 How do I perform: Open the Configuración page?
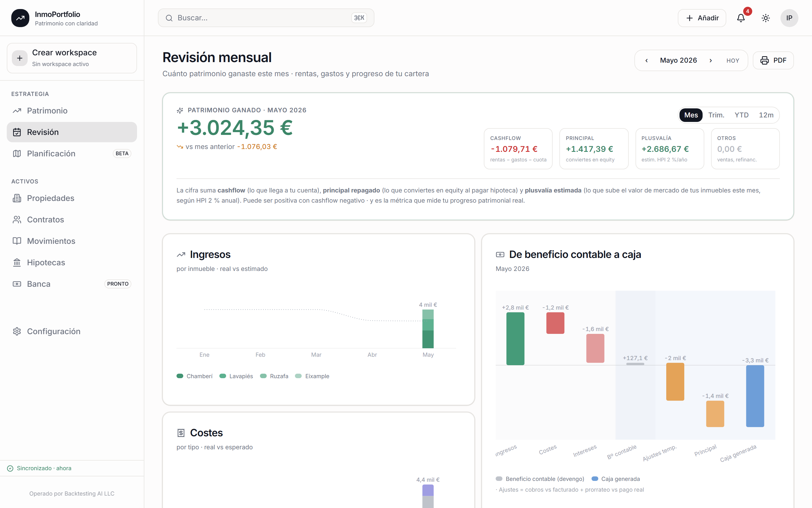72,331
